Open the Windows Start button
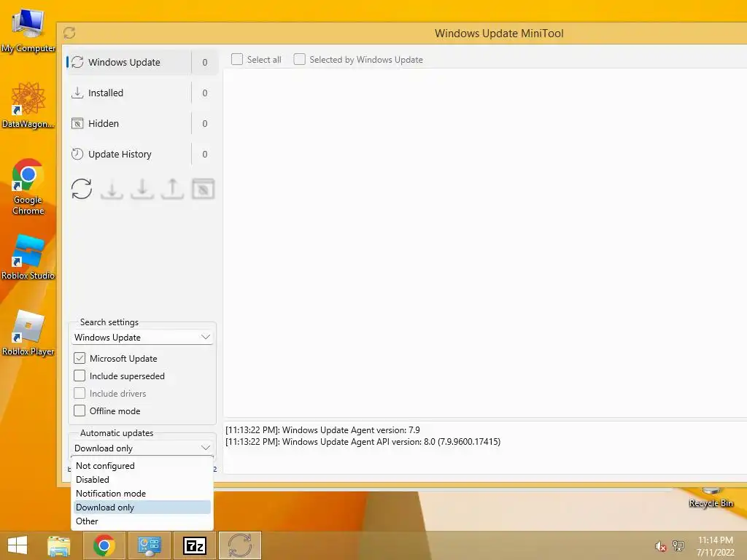Image resolution: width=747 pixels, height=560 pixels. (x=18, y=545)
